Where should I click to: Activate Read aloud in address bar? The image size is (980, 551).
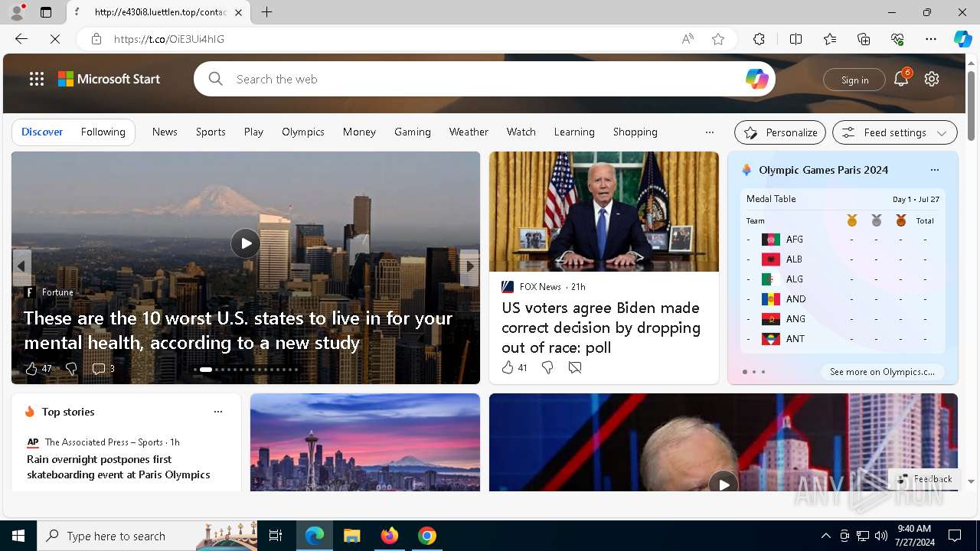688,39
